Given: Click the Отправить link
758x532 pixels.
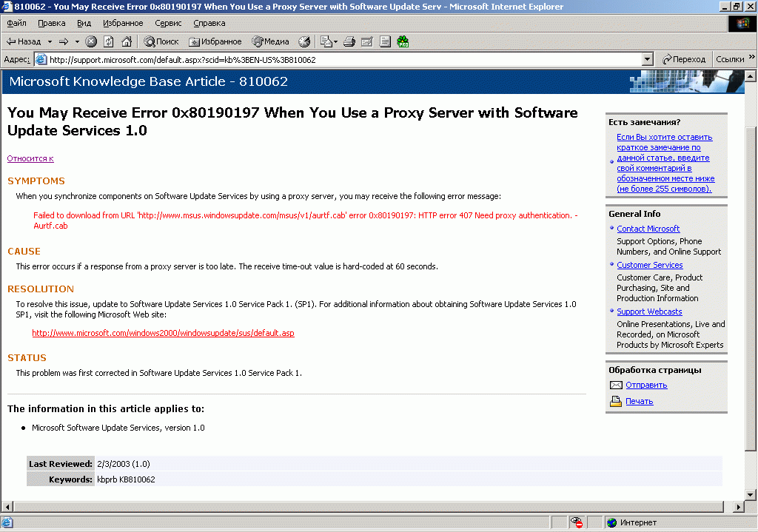Looking at the screenshot, I should coord(645,385).
